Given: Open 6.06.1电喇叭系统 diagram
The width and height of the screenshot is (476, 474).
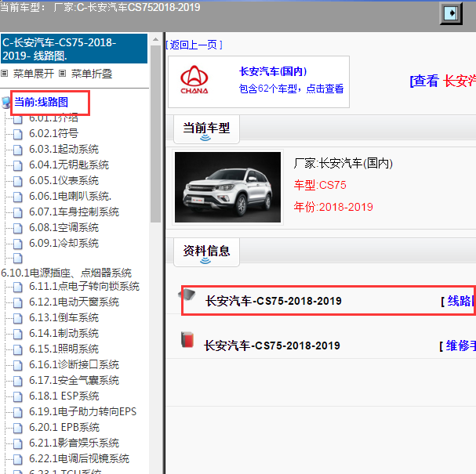Looking at the screenshot, I should click(70, 197).
